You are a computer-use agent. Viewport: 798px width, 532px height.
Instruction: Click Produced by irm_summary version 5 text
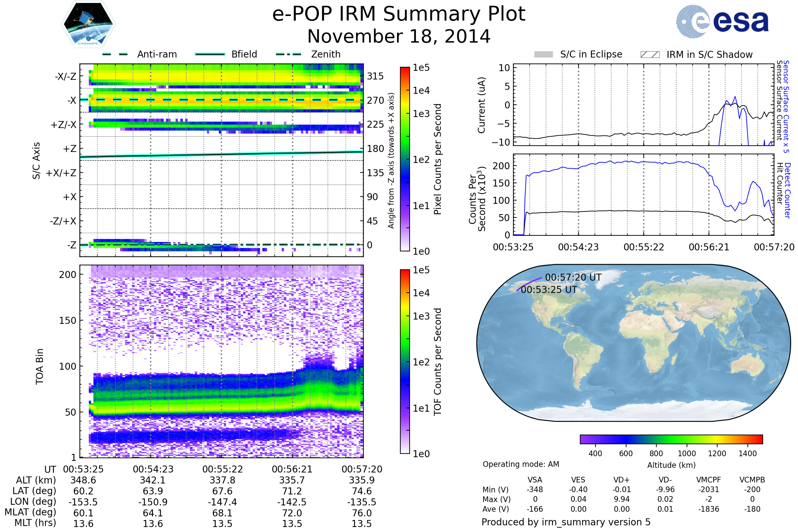pos(566,522)
